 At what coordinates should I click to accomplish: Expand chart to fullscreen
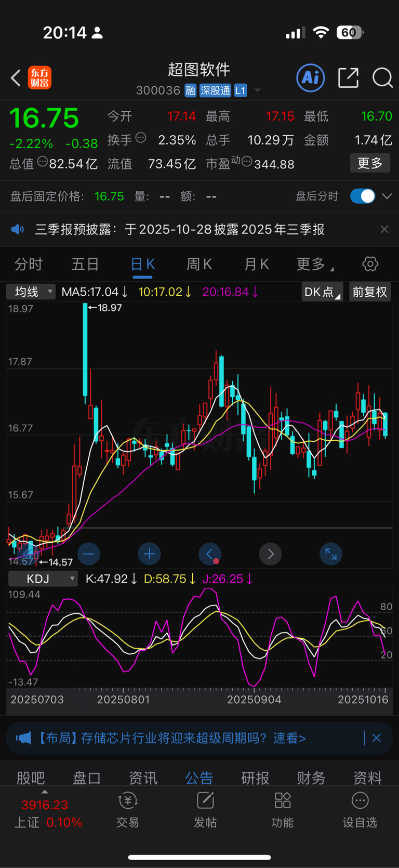click(x=331, y=554)
